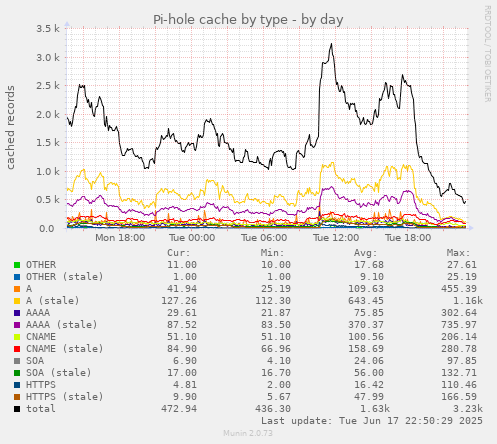Click the total min value 436.30
Image resolution: width=497 pixels, height=444 pixels.
point(273,409)
